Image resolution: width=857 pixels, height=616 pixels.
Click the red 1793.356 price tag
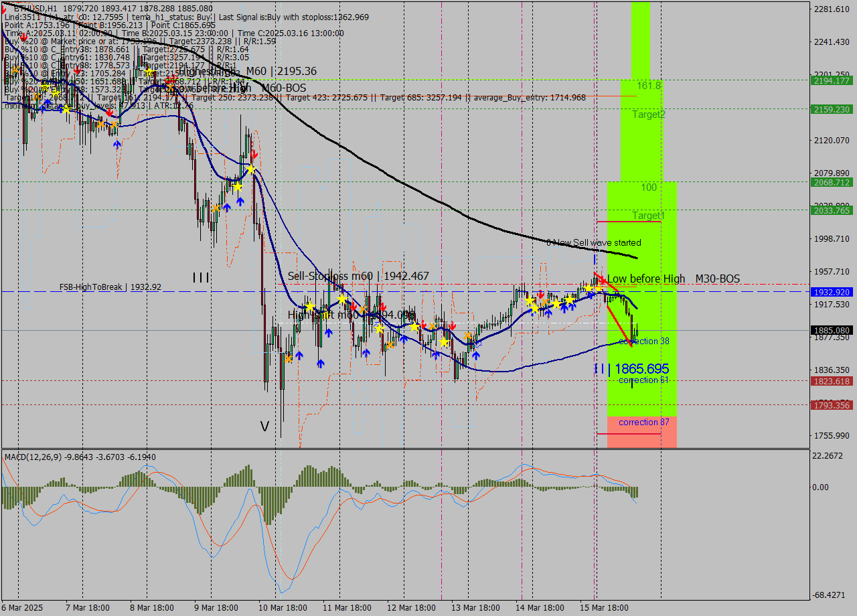pyautogui.click(x=831, y=405)
